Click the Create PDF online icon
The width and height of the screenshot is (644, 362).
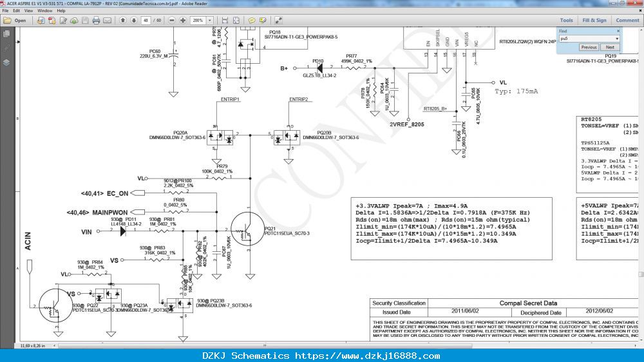coord(41,20)
